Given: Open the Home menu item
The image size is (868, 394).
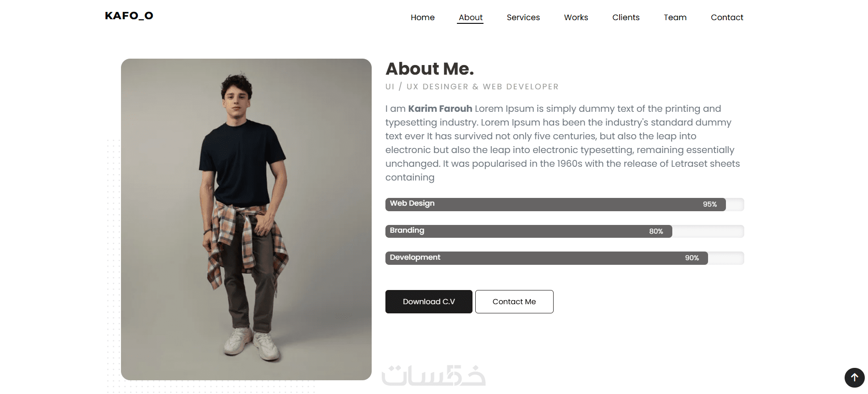Looking at the screenshot, I should tap(423, 17).
